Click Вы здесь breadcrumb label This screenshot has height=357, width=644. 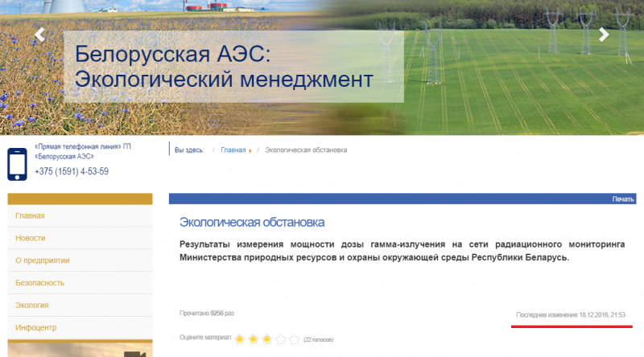[189, 150]
